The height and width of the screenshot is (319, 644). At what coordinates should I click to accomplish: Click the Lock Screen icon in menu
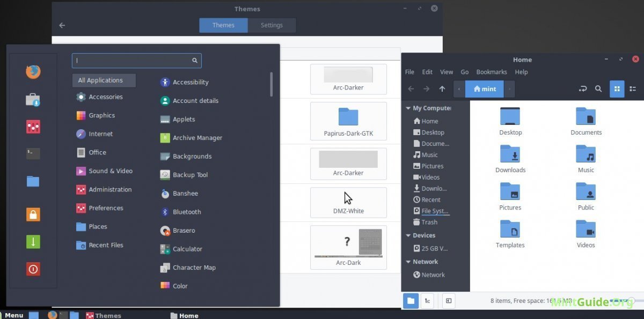(33, 214)
